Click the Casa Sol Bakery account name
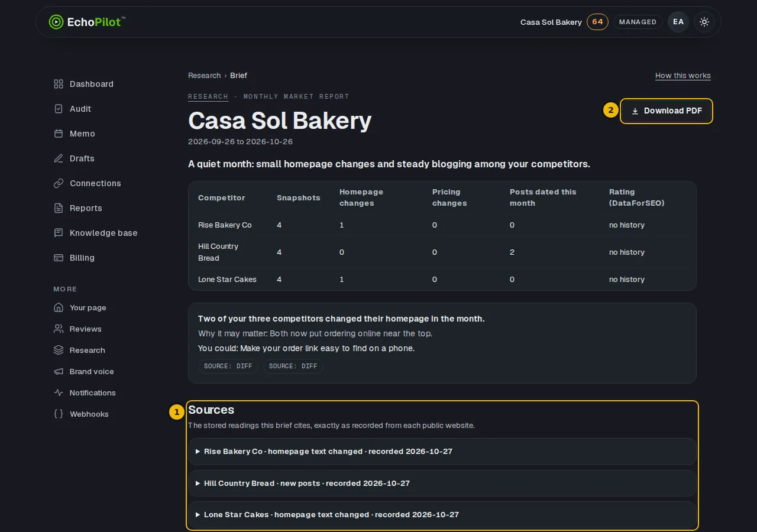Viewport: 757px width, 532px height. coord(551,22)
